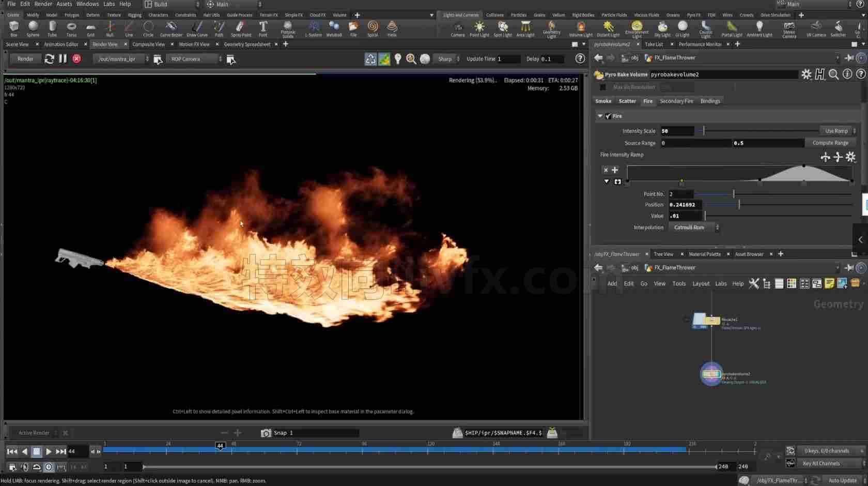Open parameter gear menu for pyrobakevolume2
868x486 pixels.
(806, 74)
